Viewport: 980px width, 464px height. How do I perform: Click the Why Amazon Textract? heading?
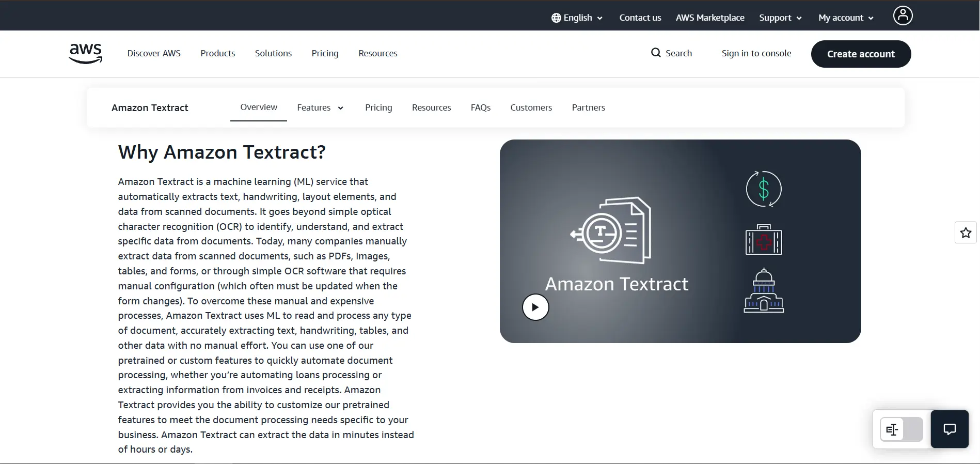click(x=222, y=152)
